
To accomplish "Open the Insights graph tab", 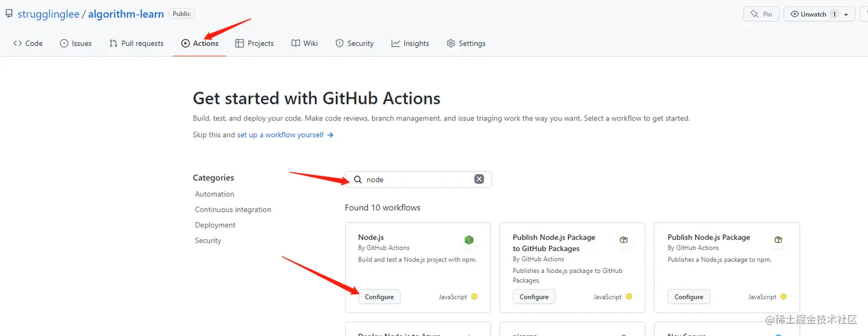I will click(x=410, y=43).
